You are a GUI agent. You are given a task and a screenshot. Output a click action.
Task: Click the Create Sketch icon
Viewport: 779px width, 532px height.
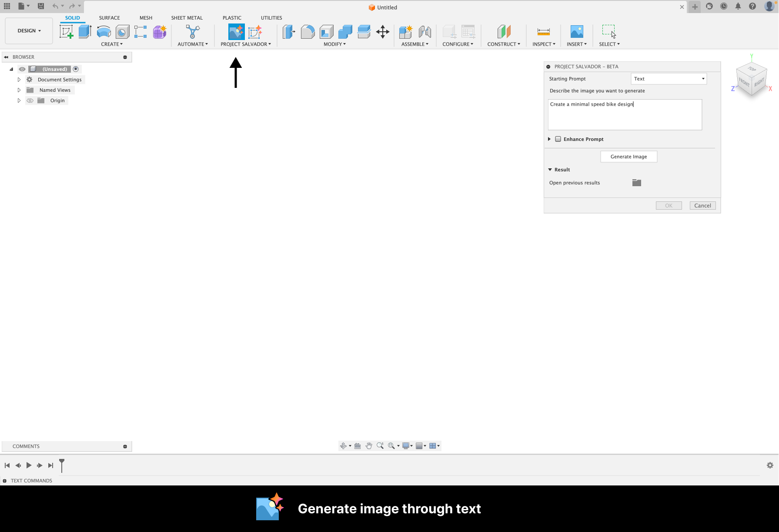(66, 32)
